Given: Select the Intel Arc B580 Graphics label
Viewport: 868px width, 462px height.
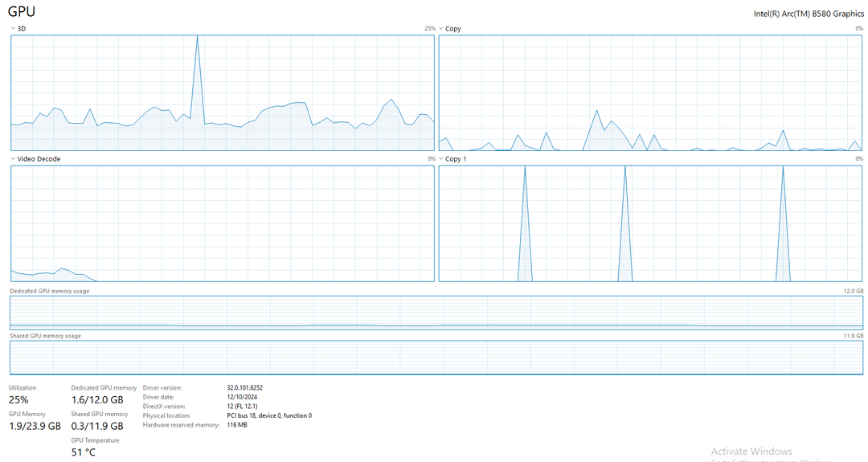Looking at the screenshot, I should 809,14.
